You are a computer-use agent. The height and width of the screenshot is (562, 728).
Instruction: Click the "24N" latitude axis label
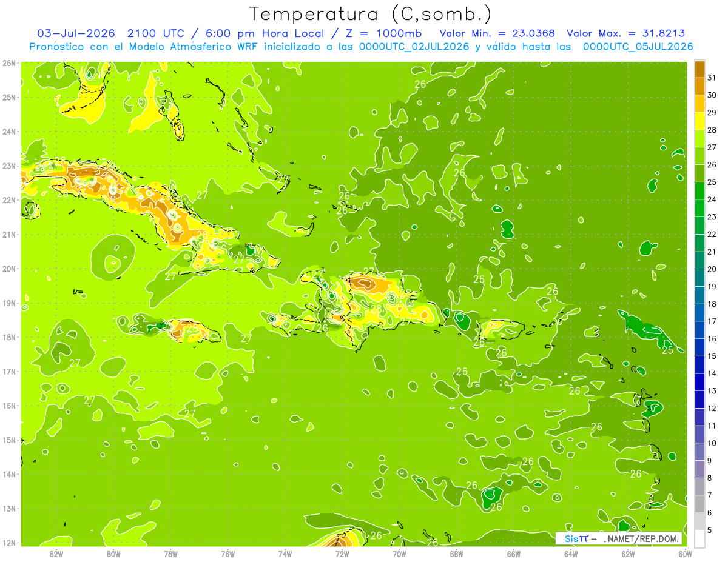[8, 132]
